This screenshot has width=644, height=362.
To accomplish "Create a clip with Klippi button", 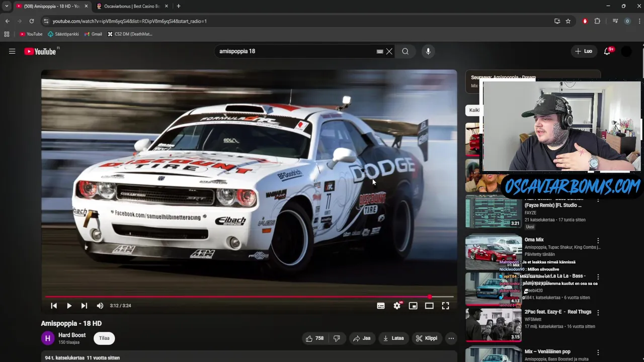I will pos(427,338).
